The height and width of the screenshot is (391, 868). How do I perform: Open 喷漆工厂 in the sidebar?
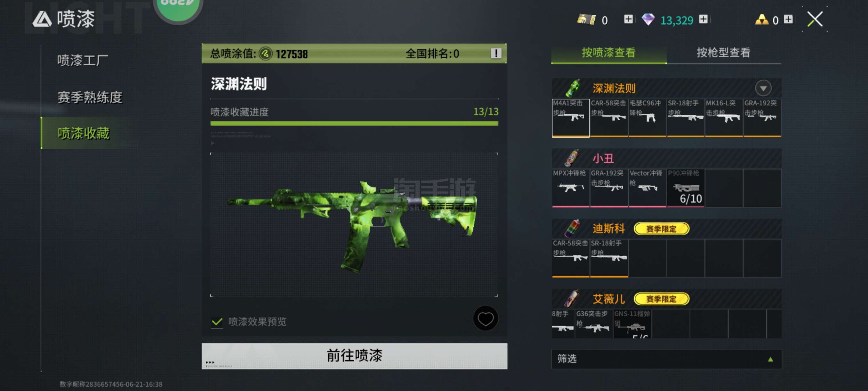point(83,61)
